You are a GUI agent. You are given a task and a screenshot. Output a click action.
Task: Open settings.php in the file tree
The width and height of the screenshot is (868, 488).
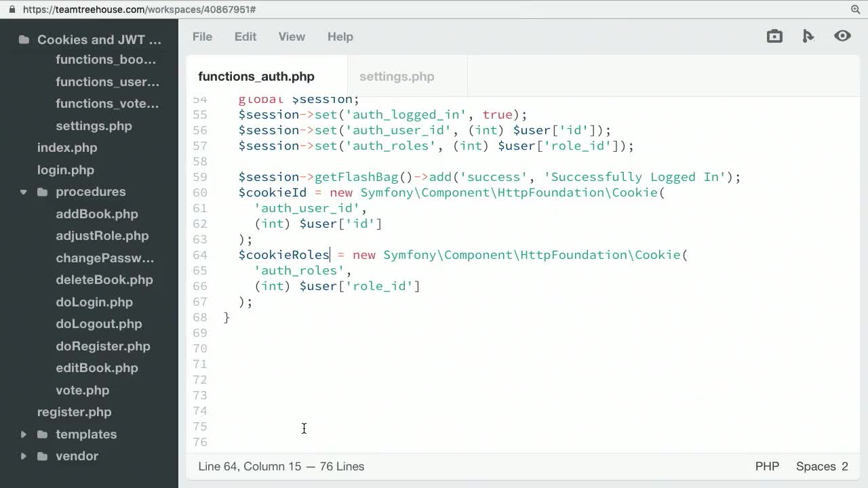coord(94,126)
